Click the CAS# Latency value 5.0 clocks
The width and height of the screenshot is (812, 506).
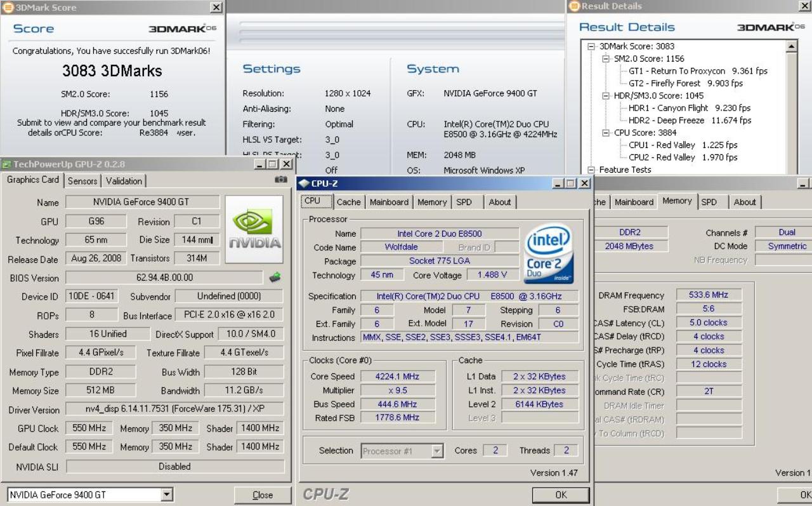pos(708,323)
